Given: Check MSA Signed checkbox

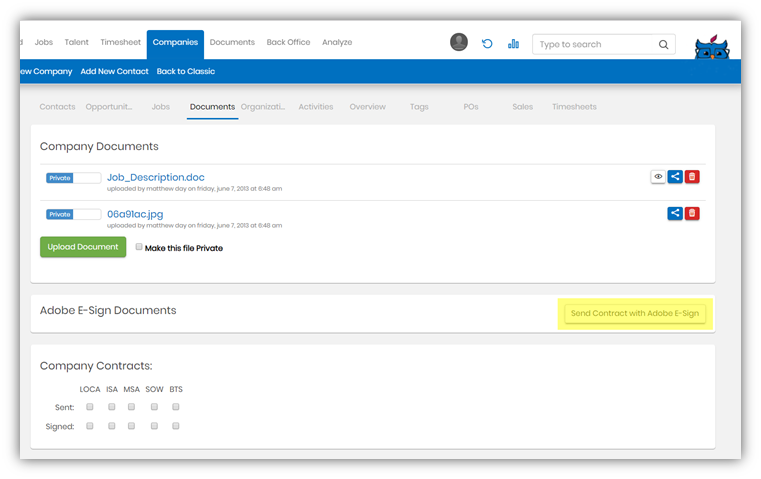Looking at the screenshot, I should pos(132,426).
